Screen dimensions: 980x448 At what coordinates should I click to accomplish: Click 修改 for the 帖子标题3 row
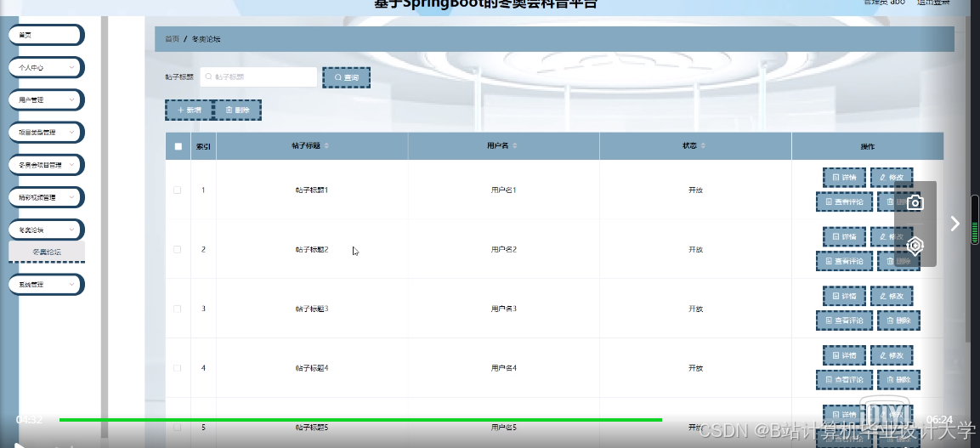point(892,296)
